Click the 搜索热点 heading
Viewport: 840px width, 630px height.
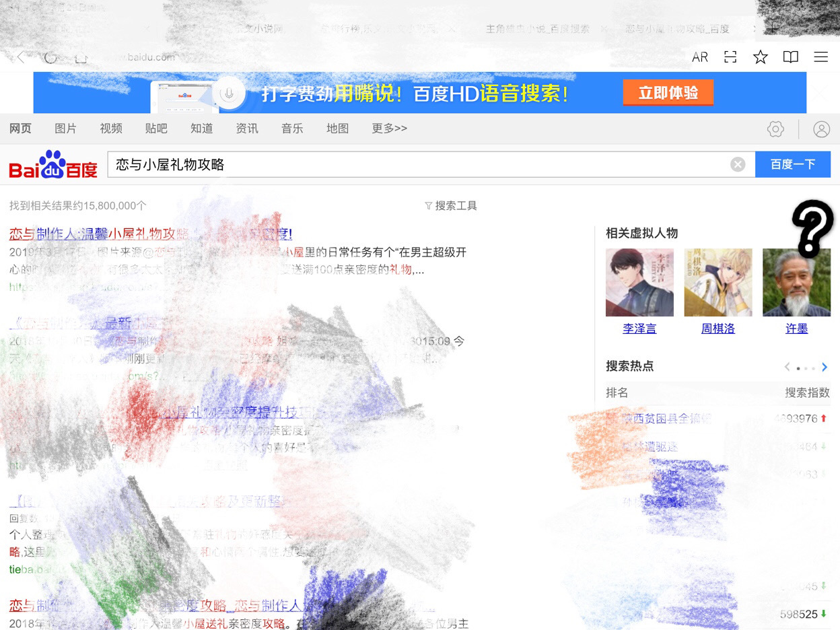pyautogui.click(x=630, y=366)
